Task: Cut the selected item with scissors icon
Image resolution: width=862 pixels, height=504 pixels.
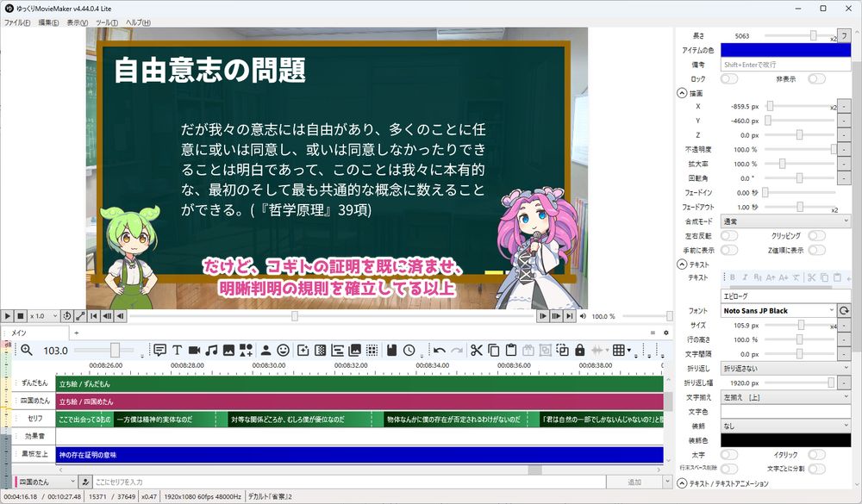Action: 477,350
